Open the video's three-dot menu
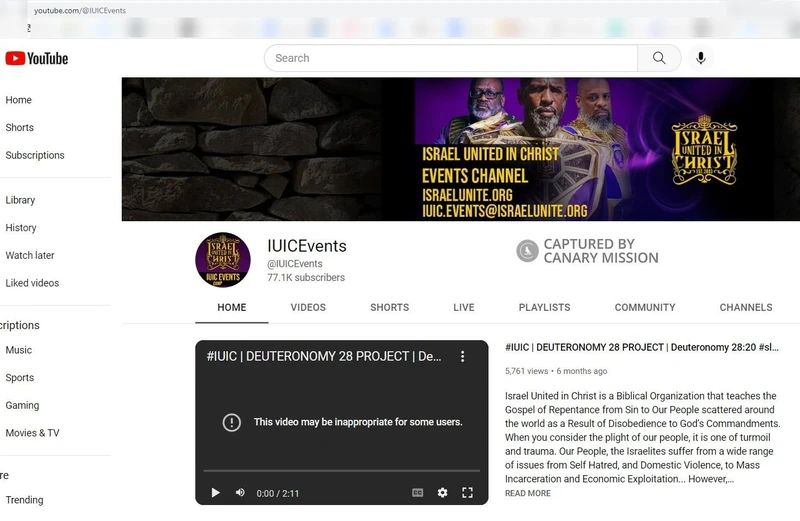 (463, 356)
